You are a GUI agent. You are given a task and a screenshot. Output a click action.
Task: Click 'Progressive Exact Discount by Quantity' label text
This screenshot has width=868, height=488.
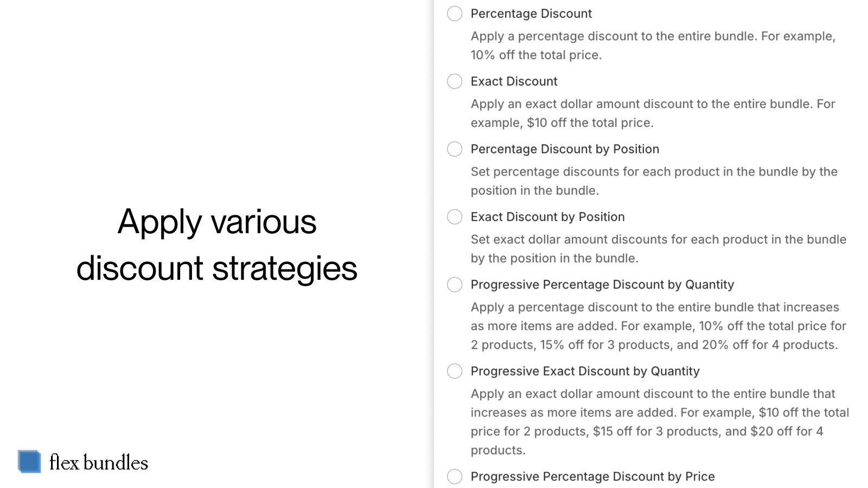pyautogui.click(x=585, y=371)
